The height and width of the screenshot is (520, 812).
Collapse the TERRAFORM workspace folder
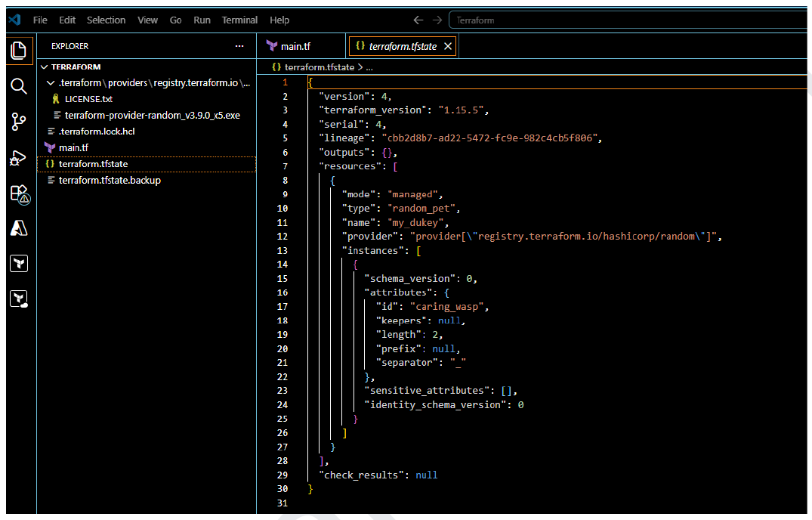tap(45, 67)
